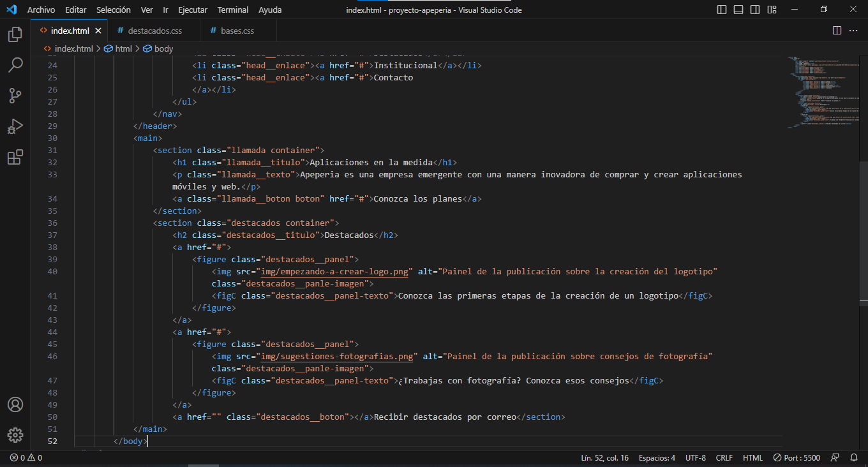Open the Manage gear icon
Screen dimensions: 868x467
click(15, 435)
